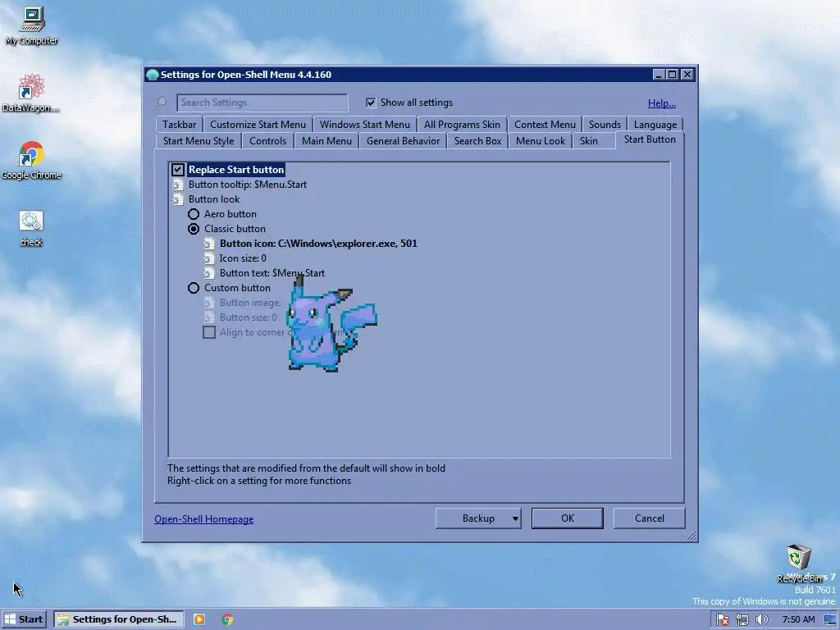Click the search magnifier icon in Settings

[162, 103]
